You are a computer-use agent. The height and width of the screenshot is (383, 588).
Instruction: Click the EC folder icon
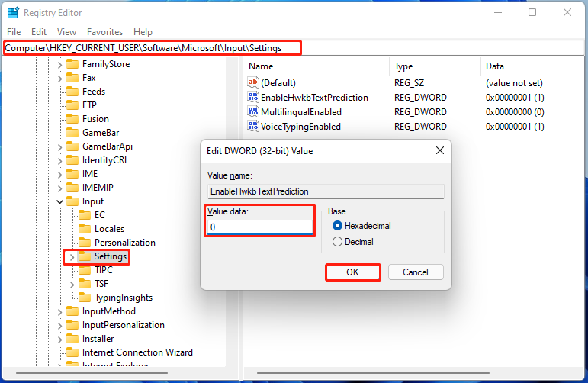tap(85, 215)
